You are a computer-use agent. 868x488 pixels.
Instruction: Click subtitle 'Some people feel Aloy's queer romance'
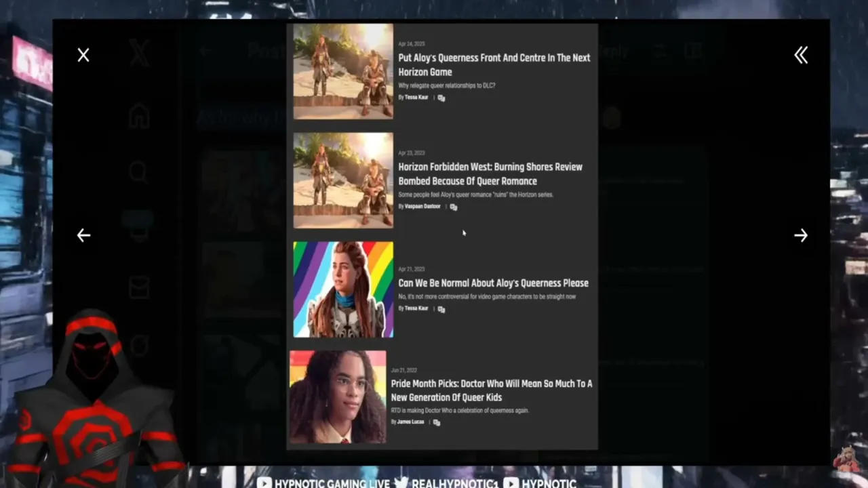pyautogui.click(x=476, y=195)
